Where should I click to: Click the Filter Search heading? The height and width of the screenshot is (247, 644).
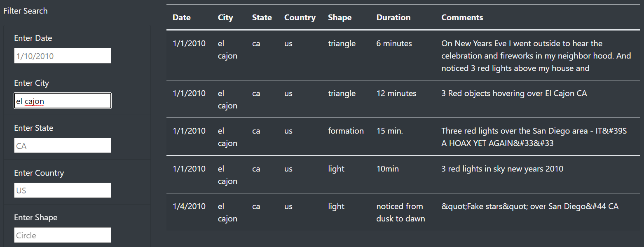[x=25, y=11]
